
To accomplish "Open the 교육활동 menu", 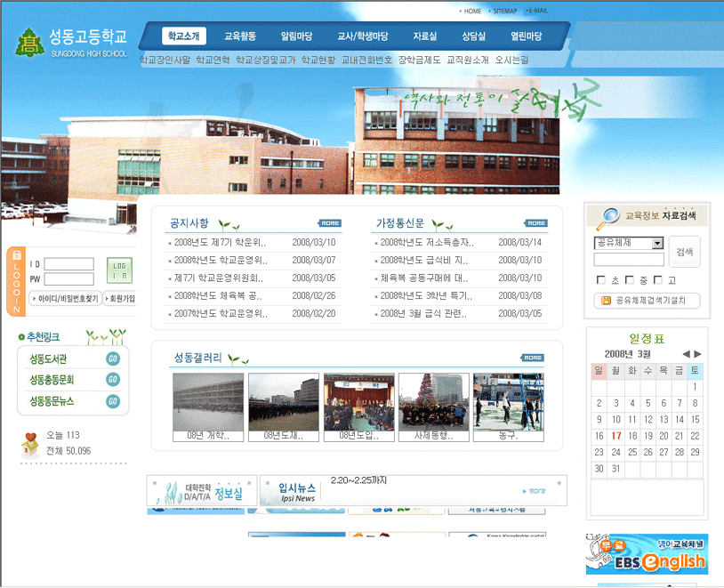I will pyautogui.click(x=240, y=36).
